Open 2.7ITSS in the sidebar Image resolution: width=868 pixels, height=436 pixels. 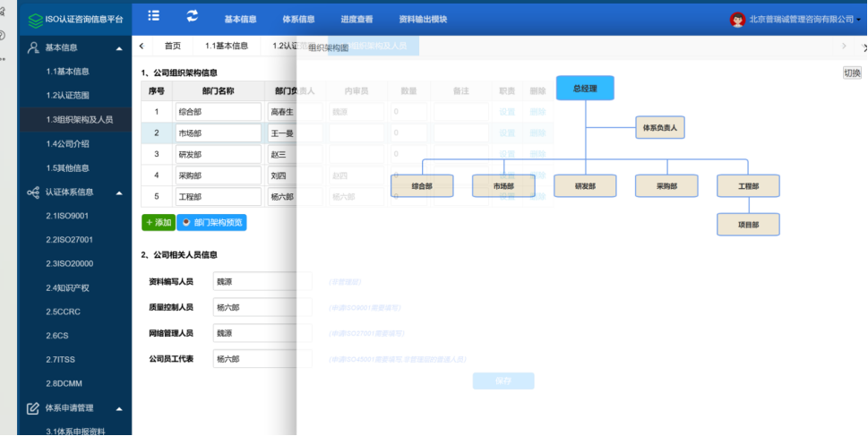click(x=60, y=360)
